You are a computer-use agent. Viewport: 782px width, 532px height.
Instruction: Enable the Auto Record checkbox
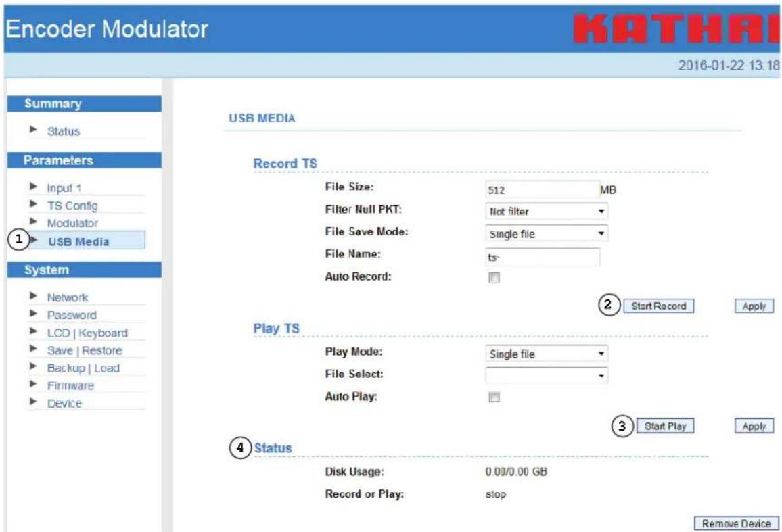pyautogui.click(x=495, y=278)
